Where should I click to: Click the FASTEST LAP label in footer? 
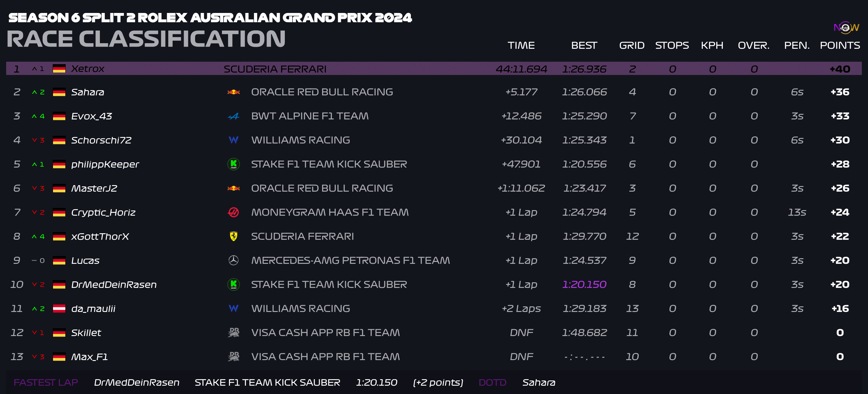coord(46,383)
